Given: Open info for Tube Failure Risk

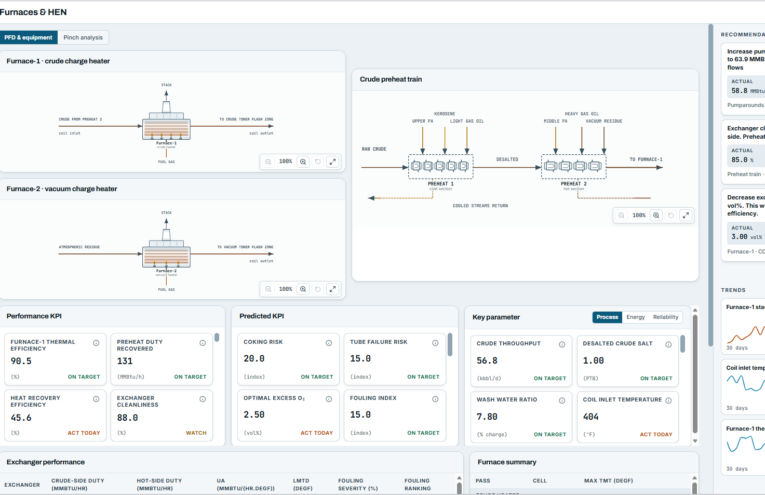Looking at the screenshot, I should pos(435,343).
